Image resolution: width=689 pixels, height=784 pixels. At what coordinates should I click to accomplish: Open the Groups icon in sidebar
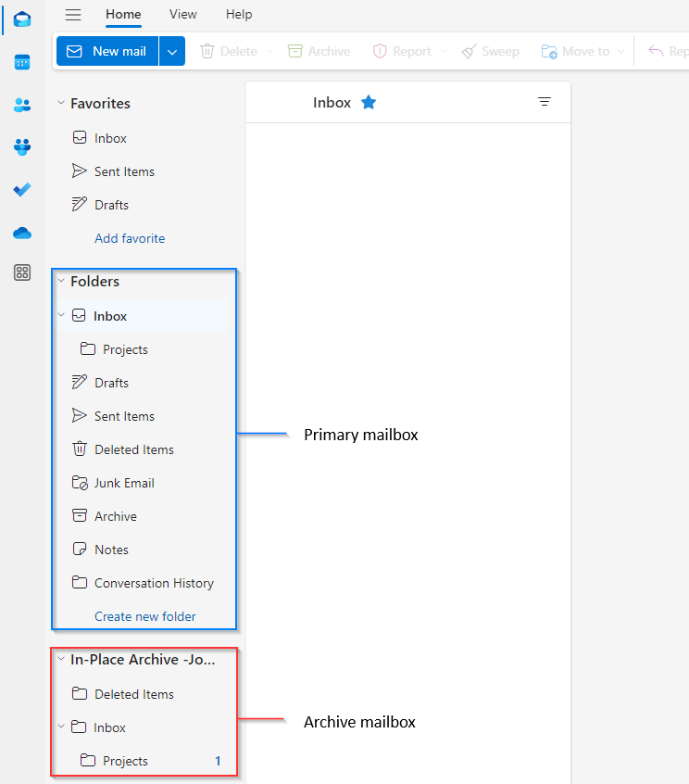click(x=22, y=147)
